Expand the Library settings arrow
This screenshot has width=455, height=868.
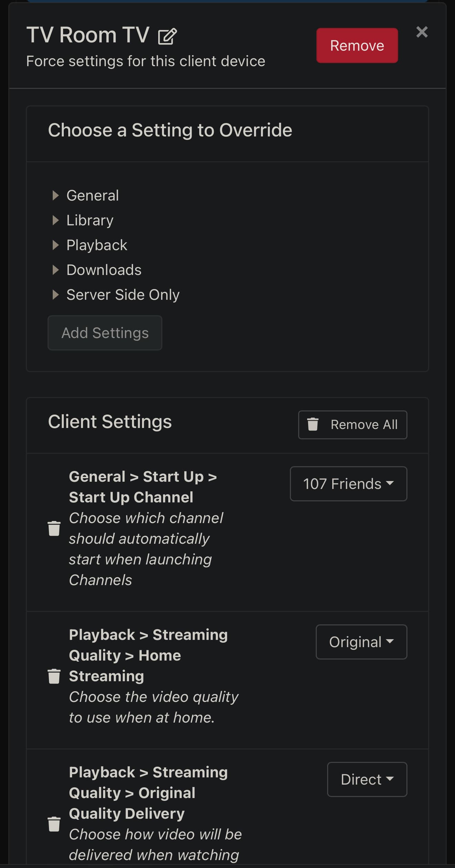tap(55, 221)
